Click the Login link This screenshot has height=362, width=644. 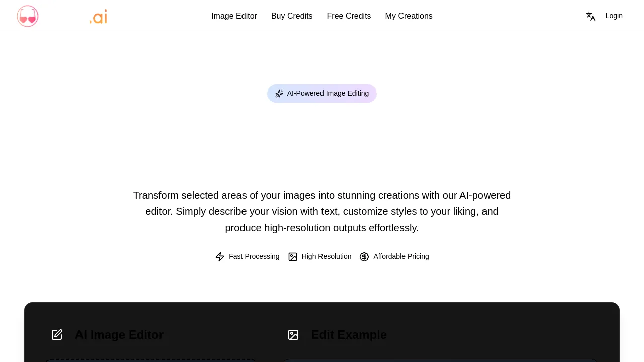pos(614,16)
